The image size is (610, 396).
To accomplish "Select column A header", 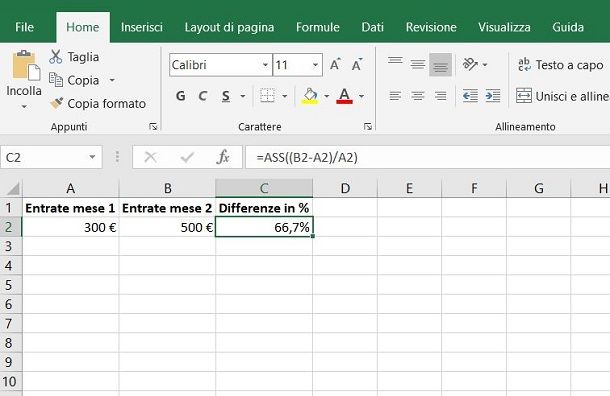I will pyautogui.click(x=70, y=189).
